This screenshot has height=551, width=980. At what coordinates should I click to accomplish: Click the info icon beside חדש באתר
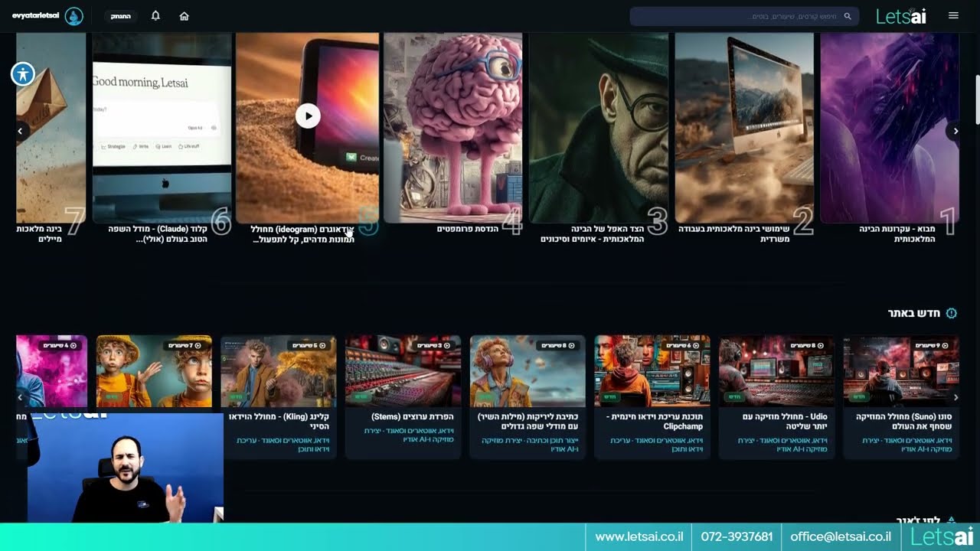[x=952, y=313]
